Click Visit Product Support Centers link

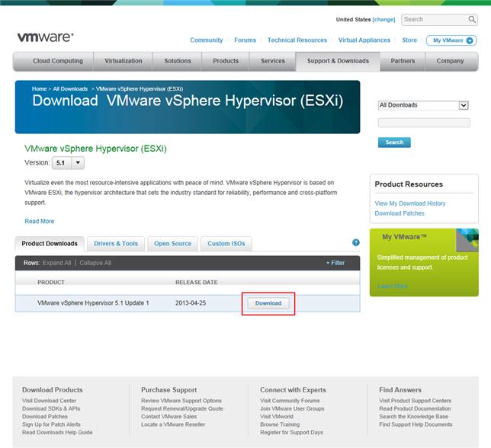point(416,401)
